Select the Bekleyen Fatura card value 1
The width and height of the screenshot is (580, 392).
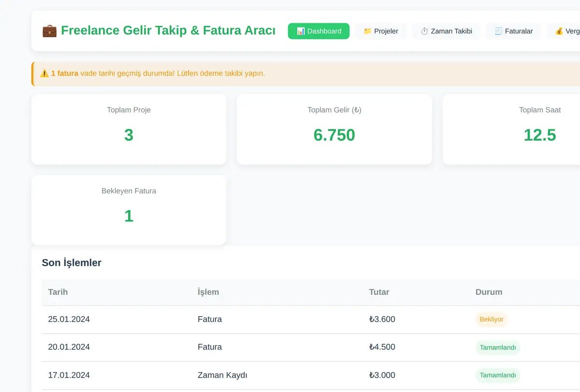point(129,216)
